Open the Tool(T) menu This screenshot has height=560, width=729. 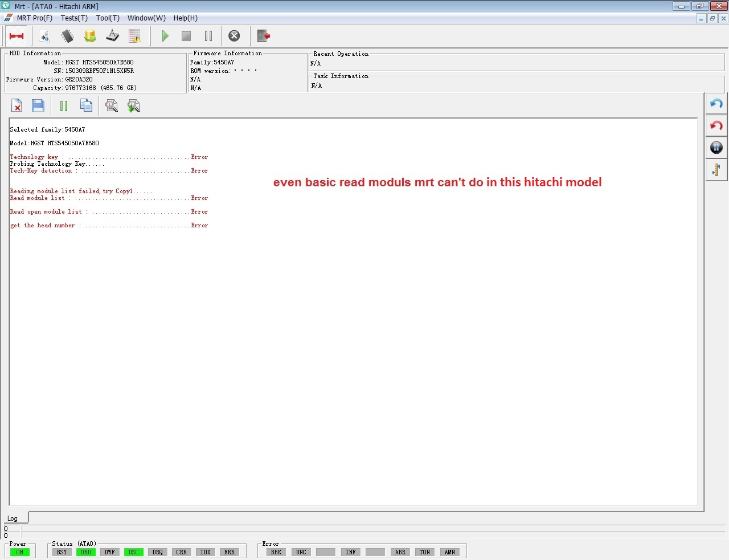tap(108, 18)
